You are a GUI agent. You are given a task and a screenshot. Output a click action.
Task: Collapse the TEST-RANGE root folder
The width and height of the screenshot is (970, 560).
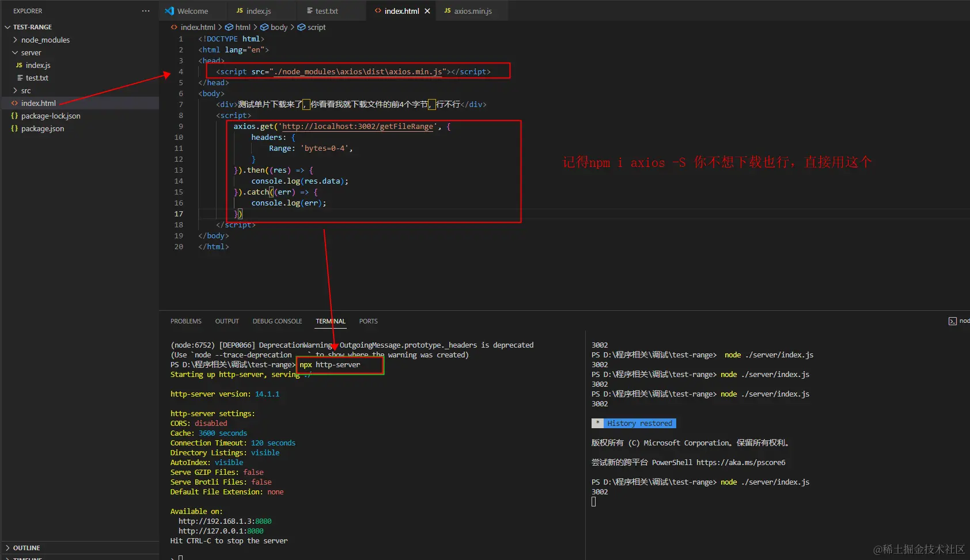coord(7,27)
